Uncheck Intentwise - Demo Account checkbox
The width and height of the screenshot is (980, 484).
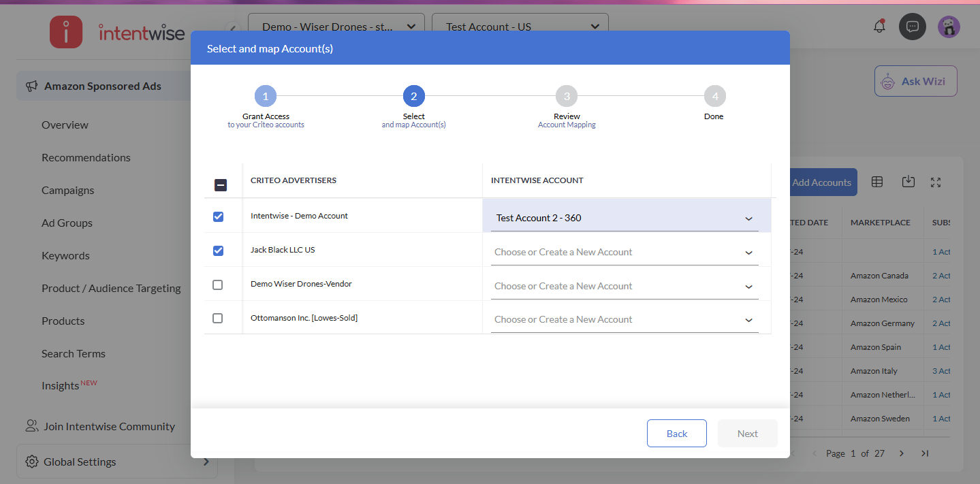click(x=218, y=216)
